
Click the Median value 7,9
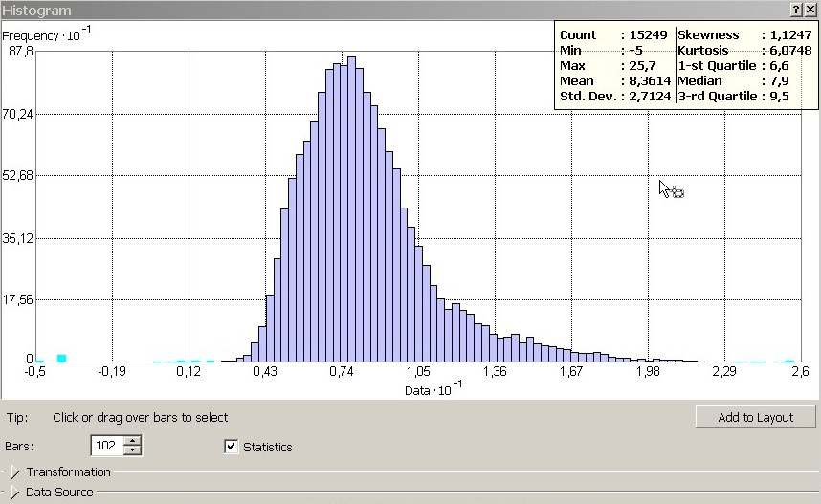click(779, 81)
